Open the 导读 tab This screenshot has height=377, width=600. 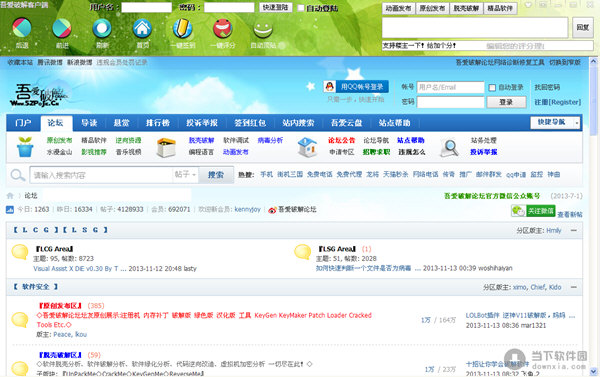coord(89,123)
